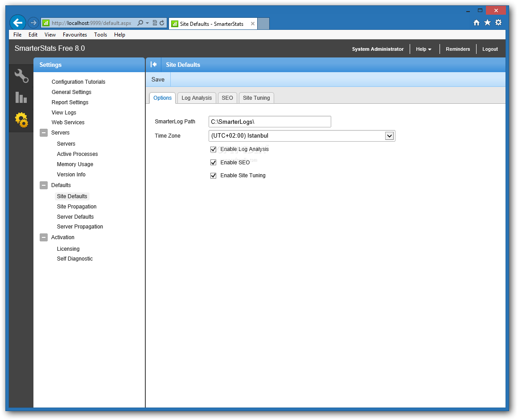Open Server Defaults
The width and height of the screenshot is (518, 420).
(75, 217)
